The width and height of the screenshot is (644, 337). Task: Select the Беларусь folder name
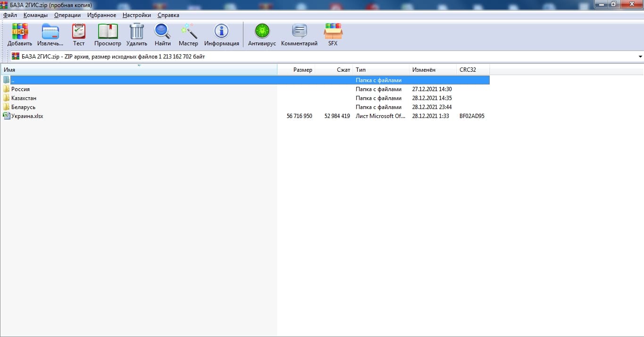[x=23, y=107]
